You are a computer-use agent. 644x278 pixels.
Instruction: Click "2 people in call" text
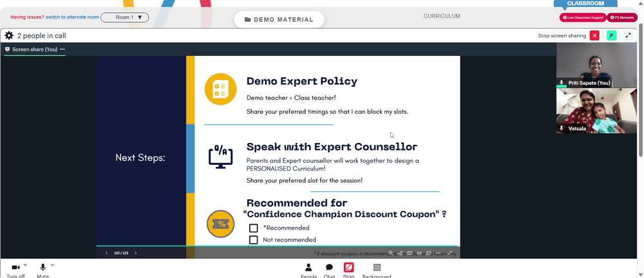click(41, 36)
